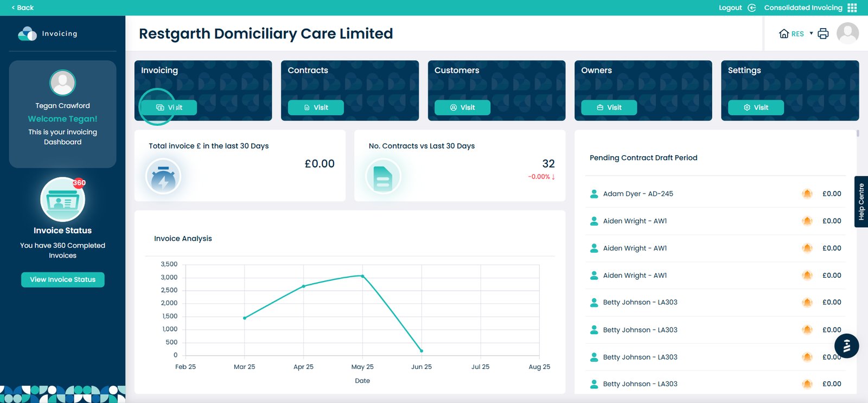
Task: Click the user avatar in the top right
Action: click(847, 34)
